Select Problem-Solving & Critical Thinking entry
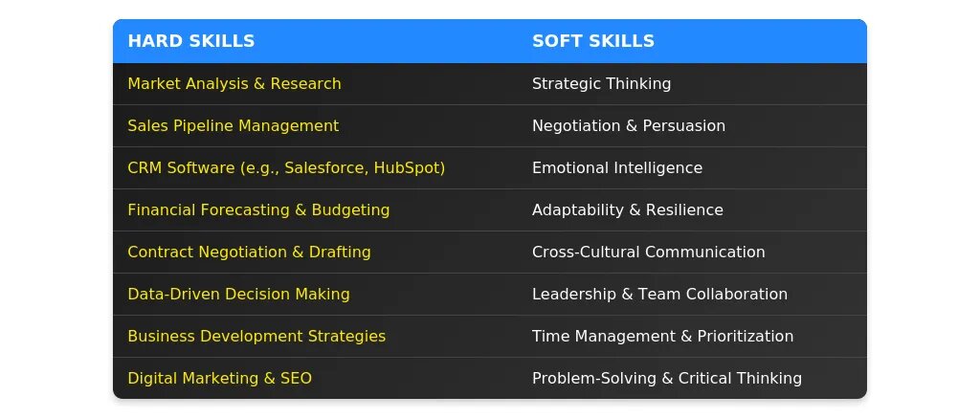The height and width of the screenshot is (418, 980). (x=667, y=379)
